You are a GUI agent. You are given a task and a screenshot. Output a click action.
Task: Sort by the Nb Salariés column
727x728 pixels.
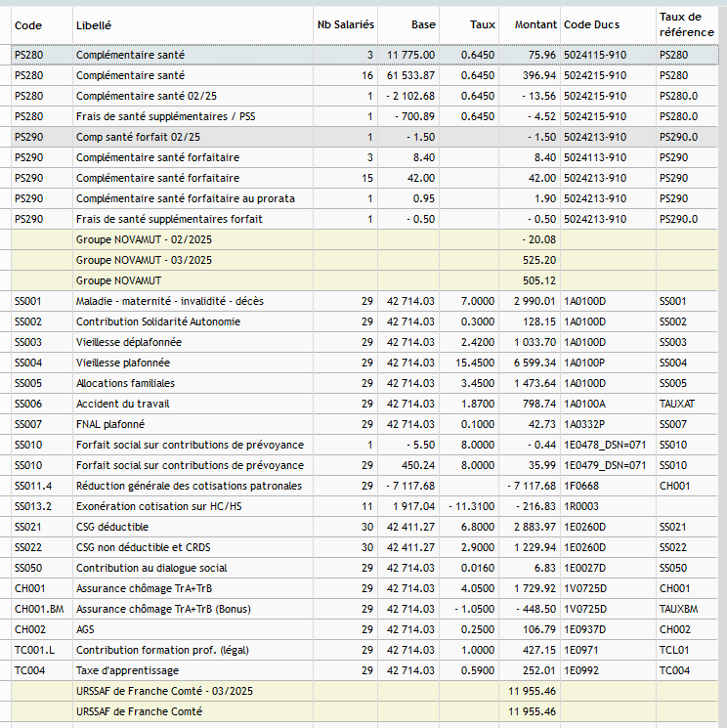pyautogui.click(x=345, y=25)
